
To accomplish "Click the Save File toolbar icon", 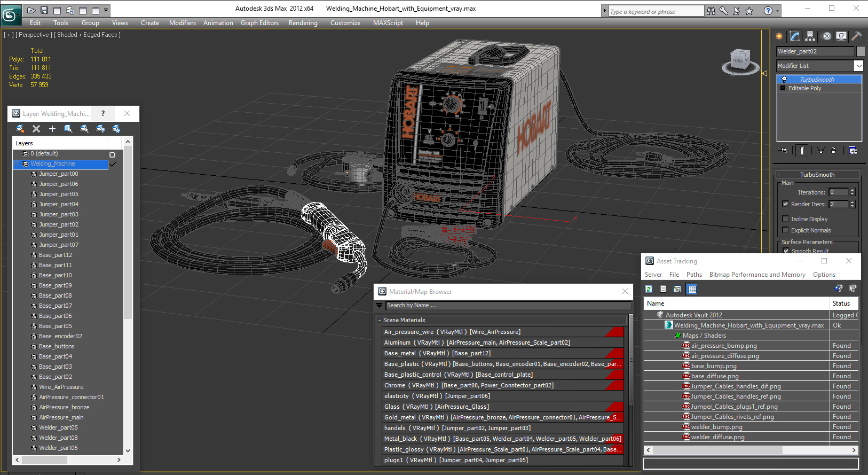I will 44,10.
